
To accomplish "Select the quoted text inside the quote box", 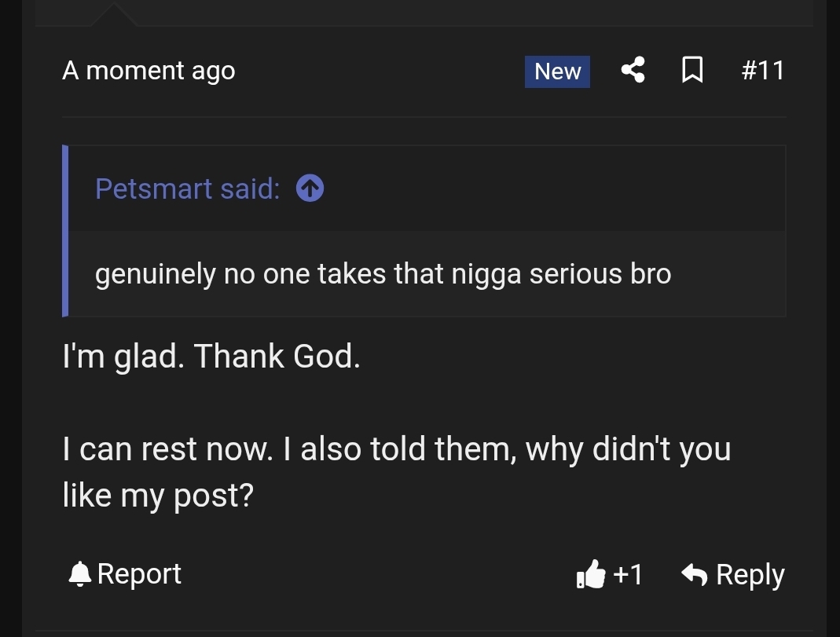I will pos(383,273).
